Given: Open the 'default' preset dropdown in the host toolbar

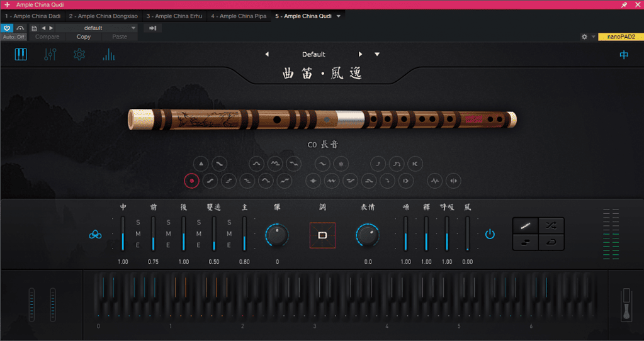Looking at the screenshot, I should 110,28.
